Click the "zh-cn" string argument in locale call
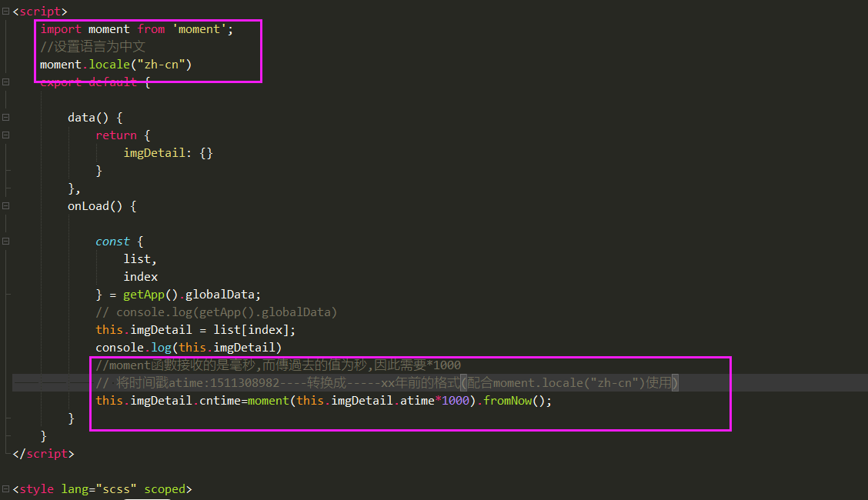Image resolution: width=868 pixels, height=500 pixels. pyautogui.click(x=161, y=65)
